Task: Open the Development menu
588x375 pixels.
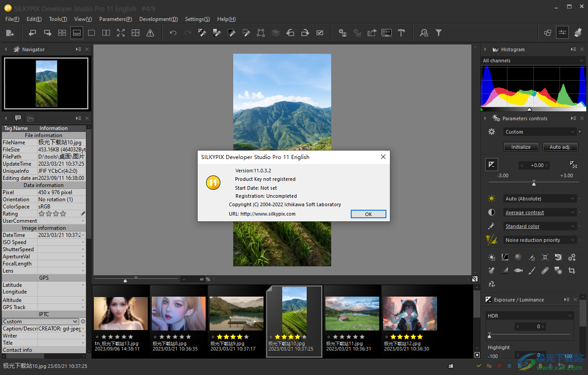Action: [158, 19]
